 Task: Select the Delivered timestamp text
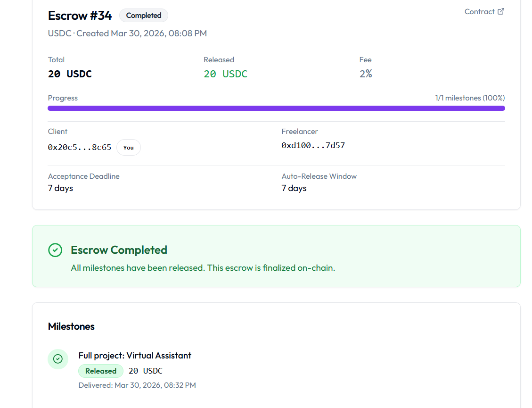pos(137,385)
